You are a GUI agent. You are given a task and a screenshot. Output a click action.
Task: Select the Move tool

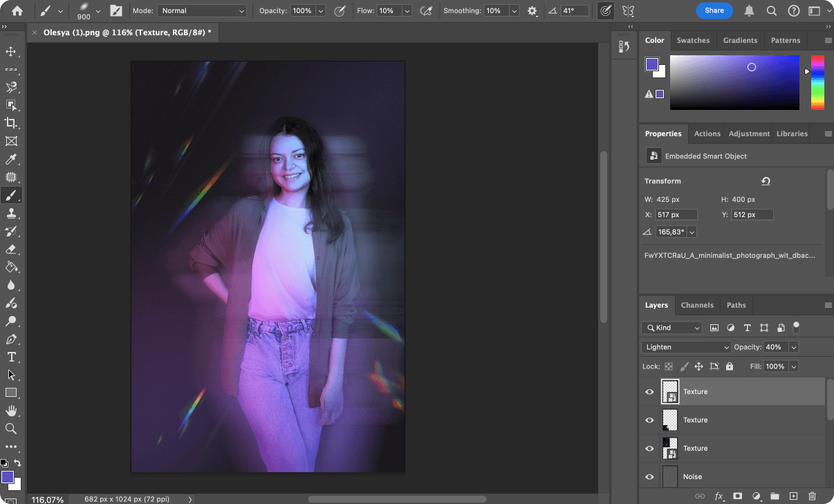pyautogui.click(x=11, y=51)
